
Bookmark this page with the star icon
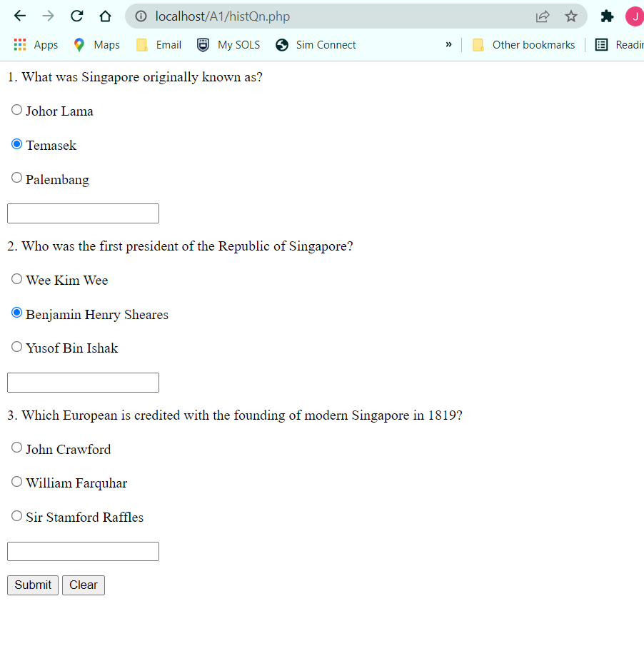click(571, 16)
